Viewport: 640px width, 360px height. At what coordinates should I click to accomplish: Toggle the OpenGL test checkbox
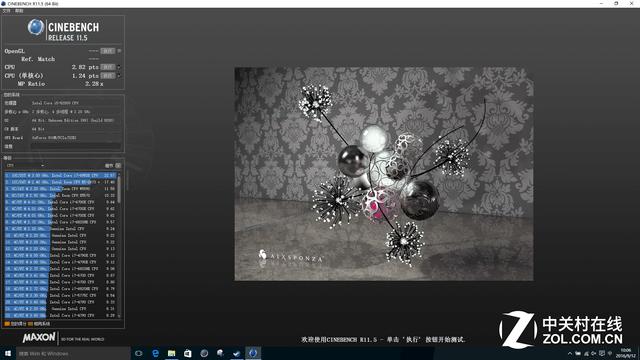coord(119,51)
